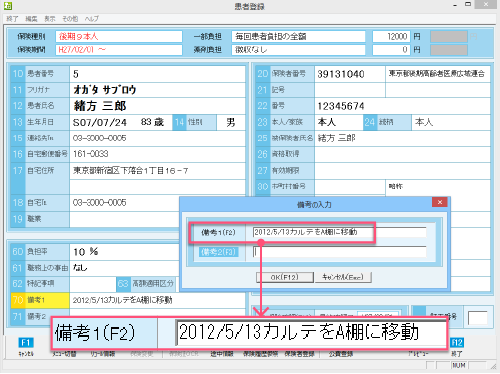Click the 被保険者氏名 field 緒方 三郎
Viewport: 500px width, 374px height.
pyautogui.click(x=402, y=138)
